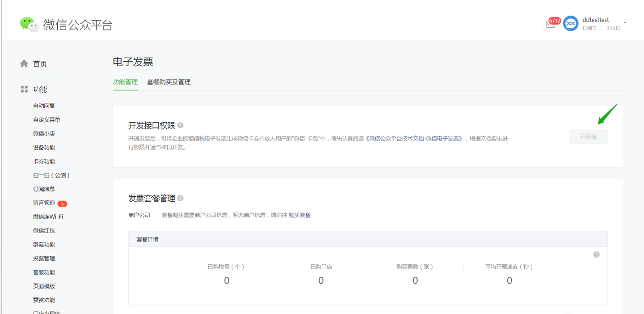Screen dimensions: 644x314
Task: Open 扫一扫（公测） sidebar item
Action: (51, 175)
